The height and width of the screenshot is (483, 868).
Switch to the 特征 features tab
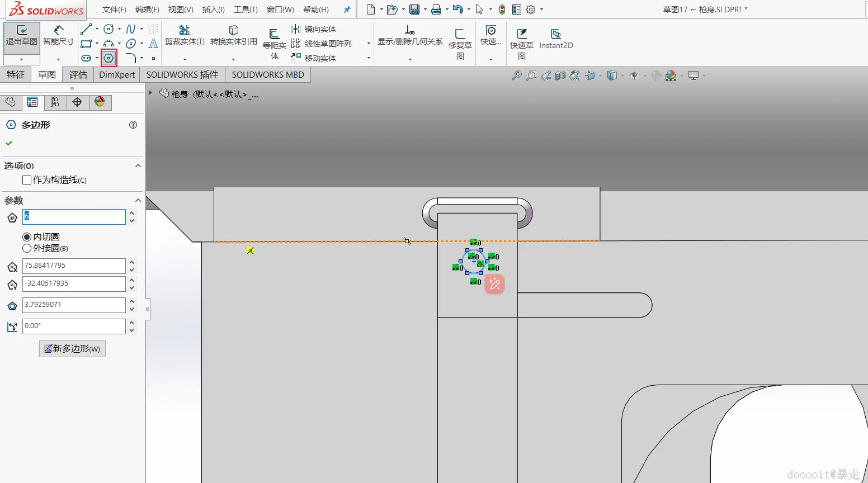pos(16,75)
